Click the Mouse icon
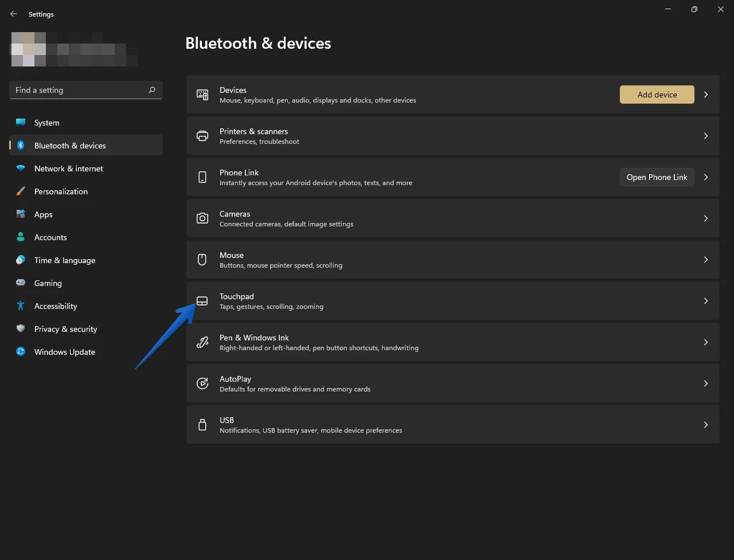734x560 pixels. tap(202, 259)
